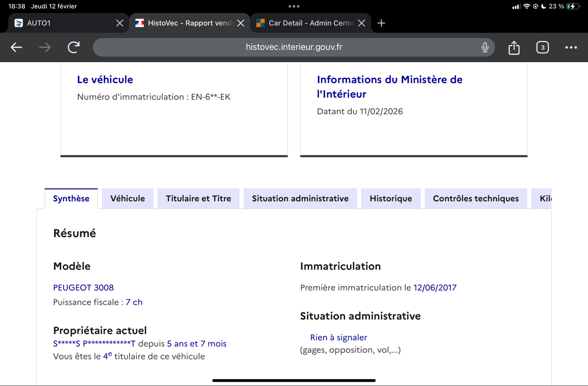Tap the browser forward arrow
The height and width of the screenshot is (386, 588).
point(45,48)
